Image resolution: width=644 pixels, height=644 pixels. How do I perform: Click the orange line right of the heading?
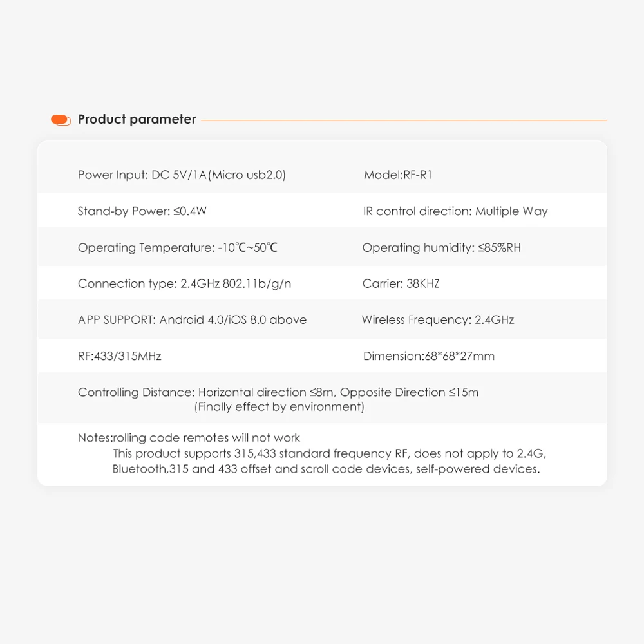pos(404,120)
